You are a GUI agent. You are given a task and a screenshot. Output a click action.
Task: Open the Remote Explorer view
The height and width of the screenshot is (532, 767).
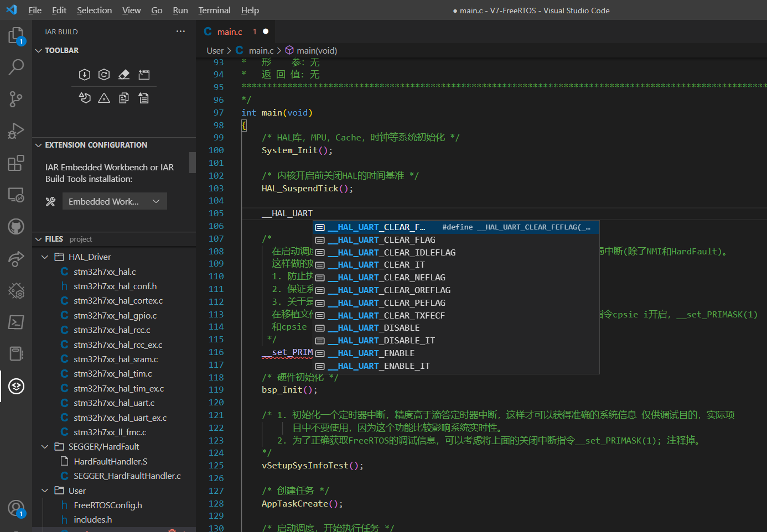click(16, 195)
